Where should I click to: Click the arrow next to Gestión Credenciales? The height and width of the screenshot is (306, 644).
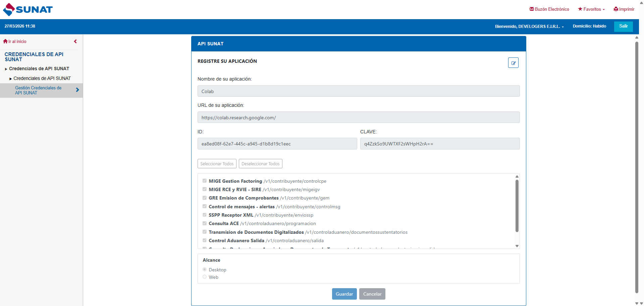[77, 90]
